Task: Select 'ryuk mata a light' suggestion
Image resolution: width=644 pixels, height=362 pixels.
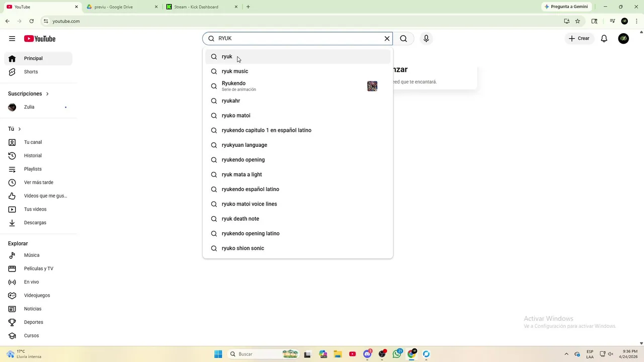Action: point(298,174)
